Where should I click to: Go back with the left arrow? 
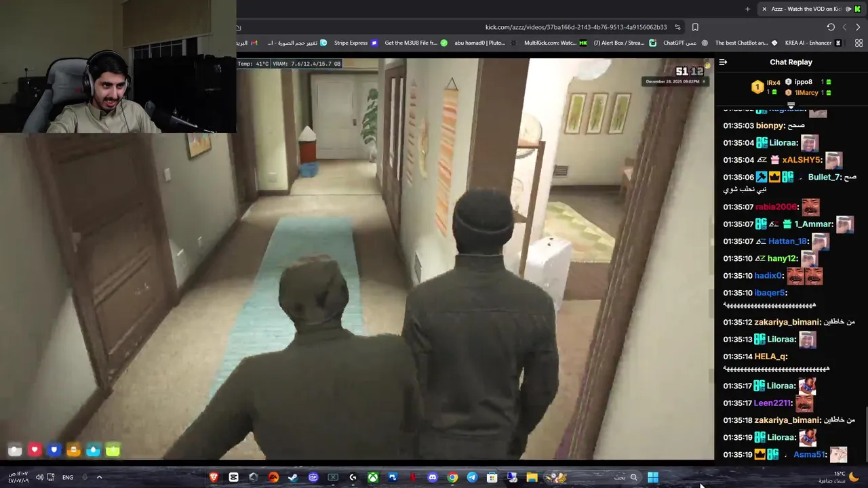tap(844, 27)
